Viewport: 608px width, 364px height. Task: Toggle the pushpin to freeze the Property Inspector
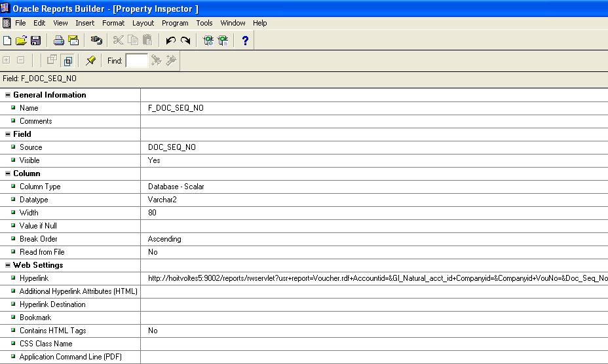click(x=91, y=60)
